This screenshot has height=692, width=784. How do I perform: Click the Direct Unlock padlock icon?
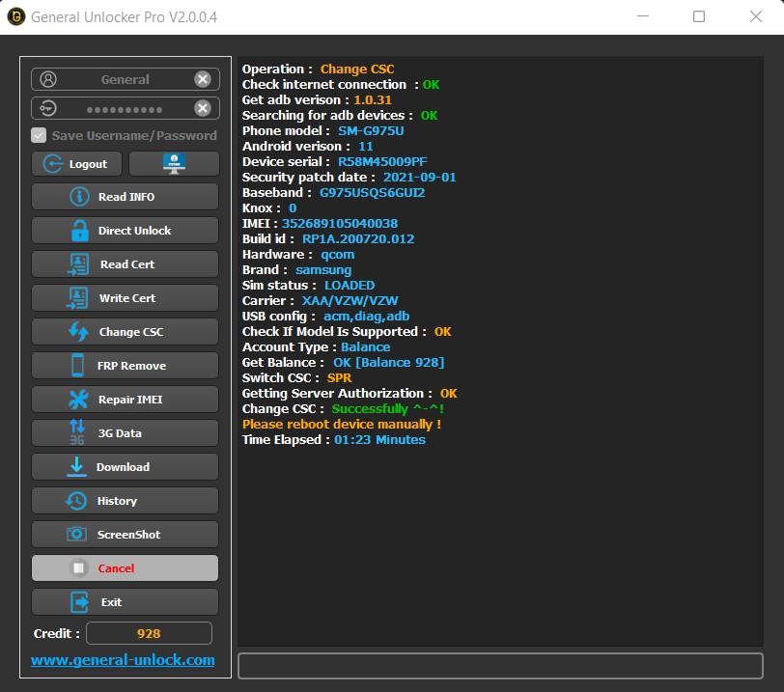pyautogui.click(x=79, y=231)
